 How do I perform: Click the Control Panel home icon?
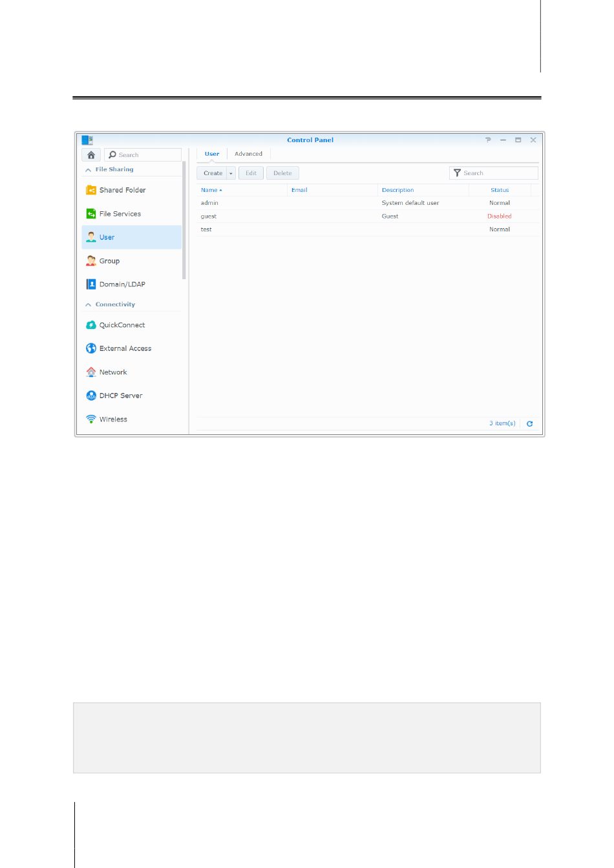click(x=91, y=155)
